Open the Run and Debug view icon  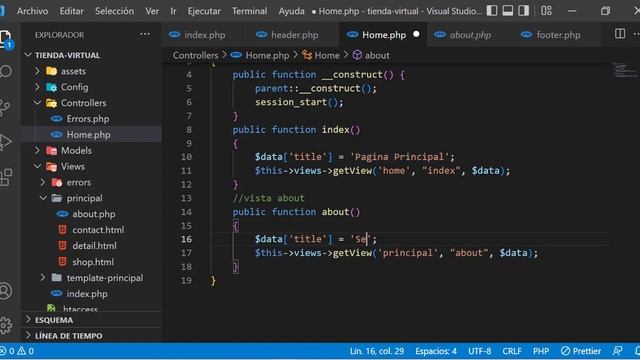click(5, 142)
